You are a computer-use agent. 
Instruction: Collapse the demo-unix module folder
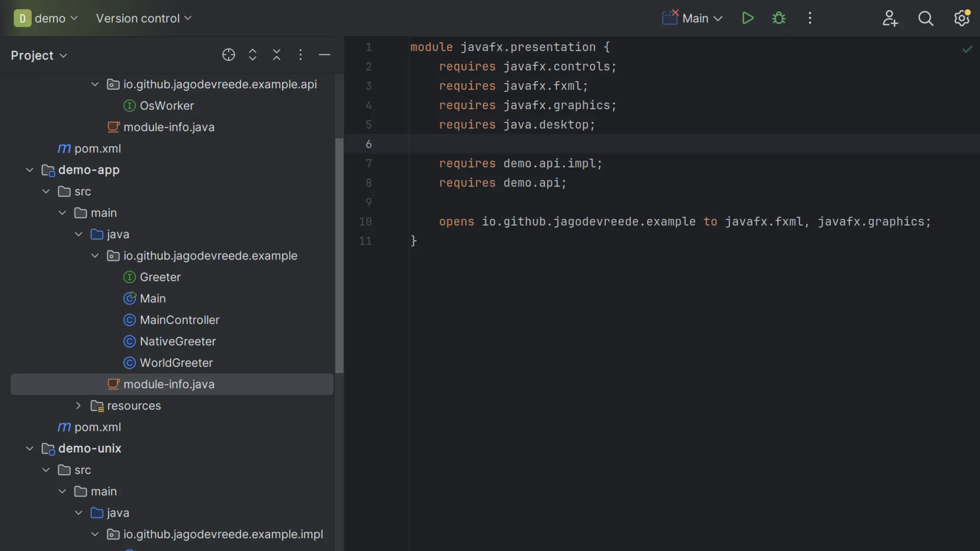coord(30,449)
